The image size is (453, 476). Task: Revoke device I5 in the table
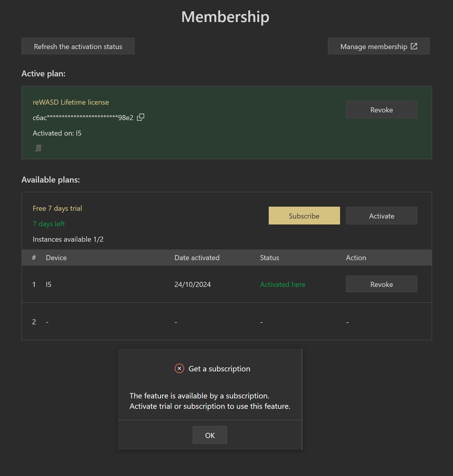(x=381, y=284)
